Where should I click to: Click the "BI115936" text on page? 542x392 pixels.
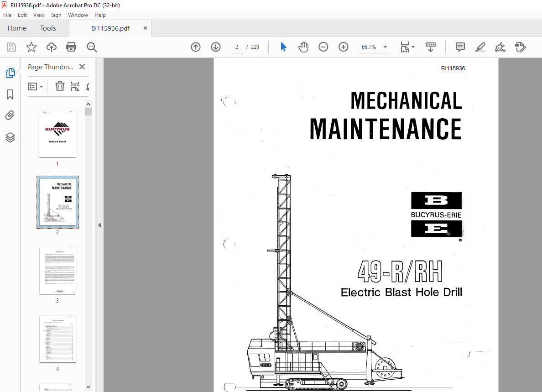453,68
